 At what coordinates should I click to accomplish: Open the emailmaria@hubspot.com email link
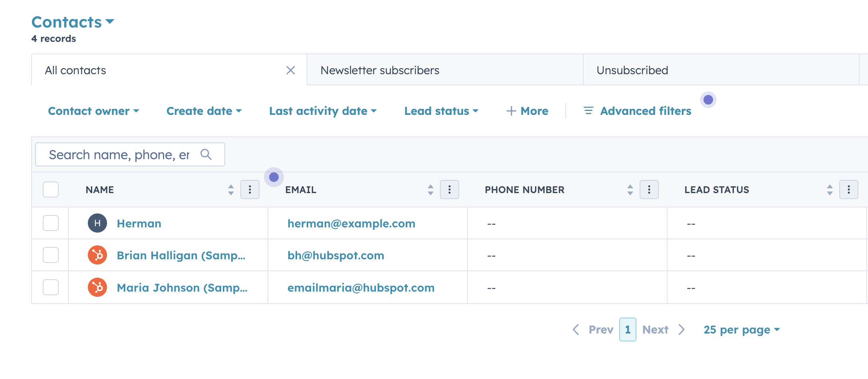coord(361,288)
